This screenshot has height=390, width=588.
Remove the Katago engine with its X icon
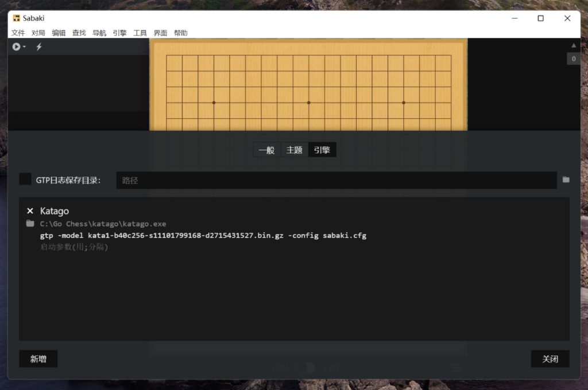click(x=30, y=211)
